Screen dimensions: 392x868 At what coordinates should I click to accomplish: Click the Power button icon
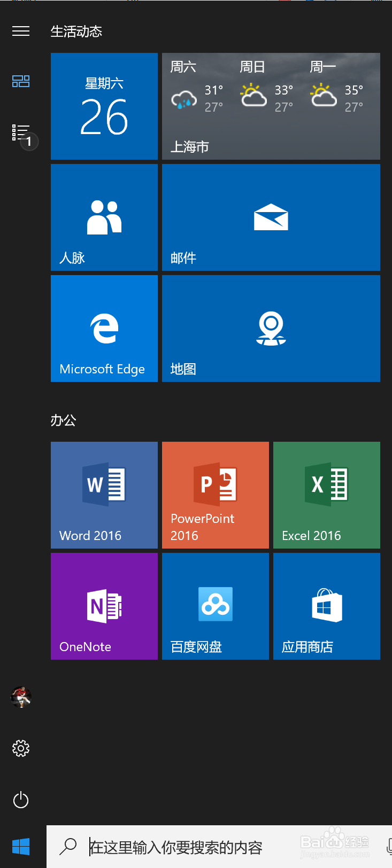point(21,800)
